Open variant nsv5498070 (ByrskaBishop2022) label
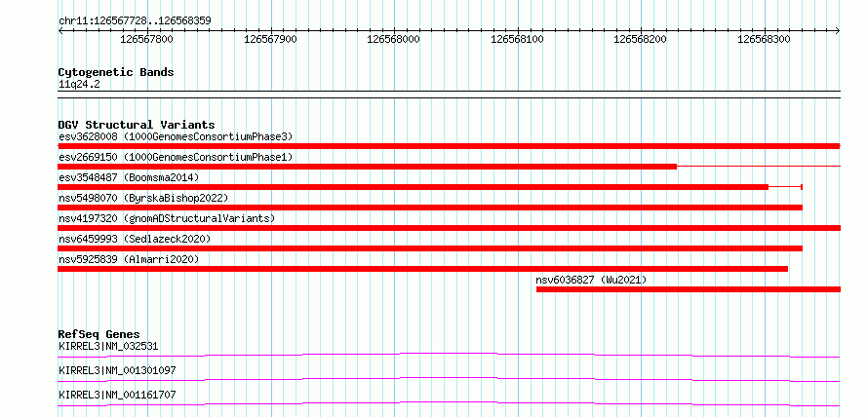Viewport: 868px width, 417px height. coord(142,198)
